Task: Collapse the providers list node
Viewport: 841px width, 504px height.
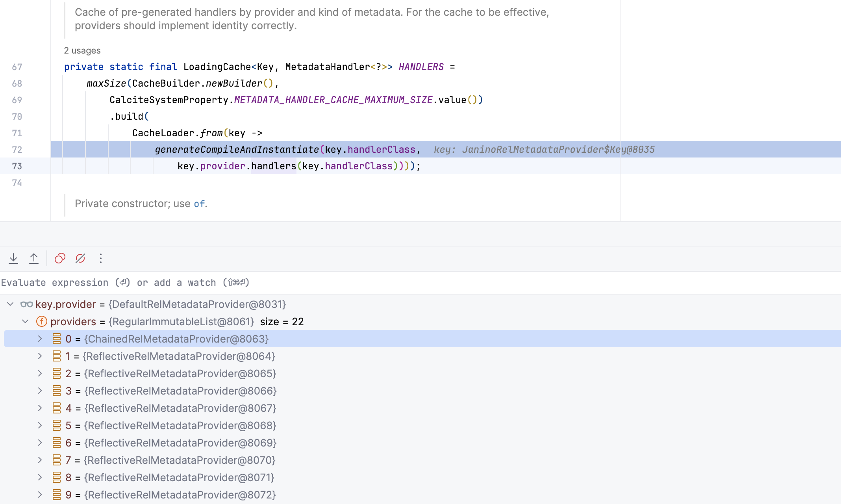Action: point(26,322)
